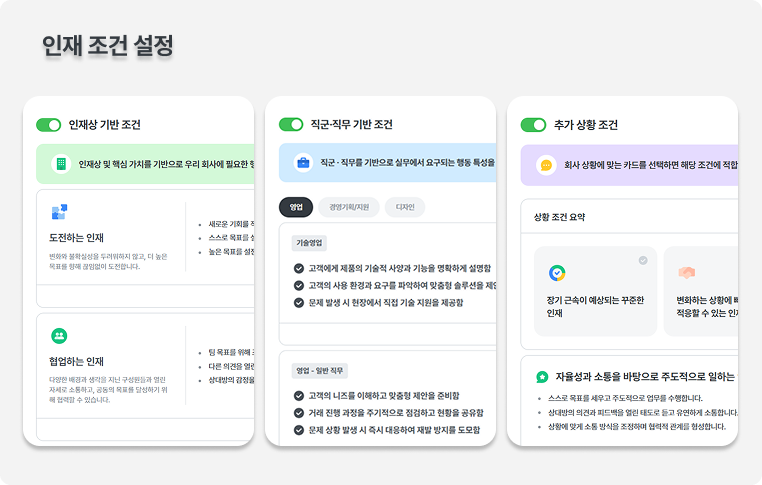The width and height of the screenshot is (762, 485).
Task: Click the 인재상 기반 조건 title text
Action: [x=104, y=125]
